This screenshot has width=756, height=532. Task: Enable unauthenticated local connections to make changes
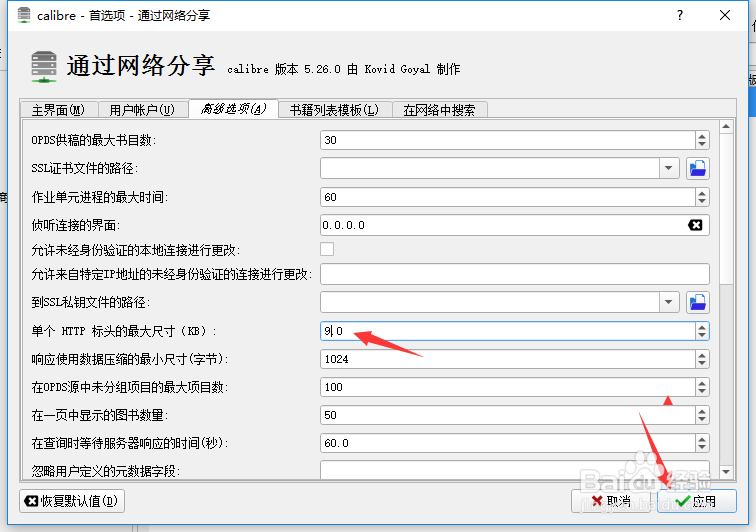(327, 249)
